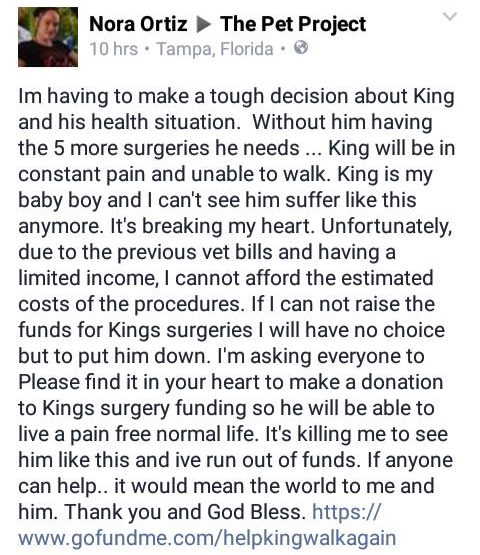Click the sentence 'It's breaking my heart.'

[212, 226]
